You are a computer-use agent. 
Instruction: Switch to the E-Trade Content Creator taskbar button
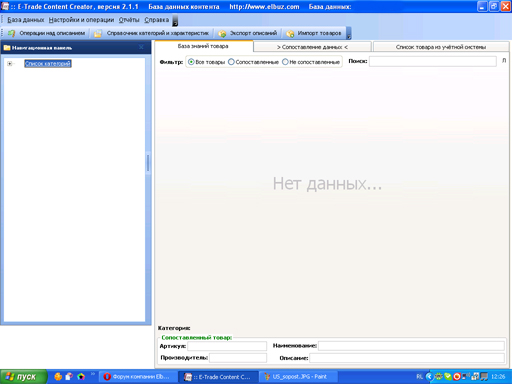pyautogui.click(x=218, y=377)
